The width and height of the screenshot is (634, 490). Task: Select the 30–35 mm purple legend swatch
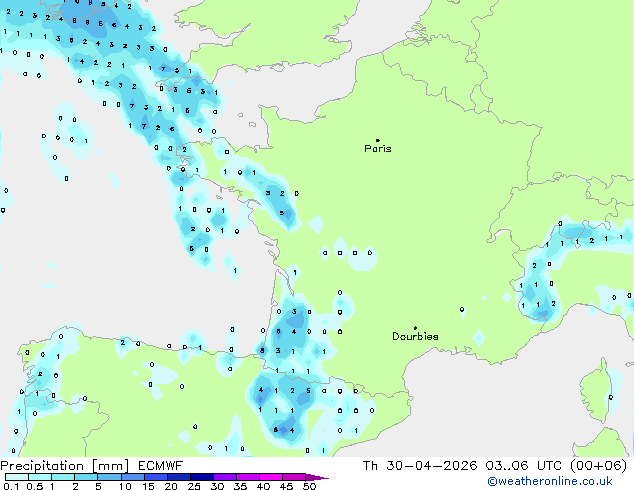[x=225, y=477]
